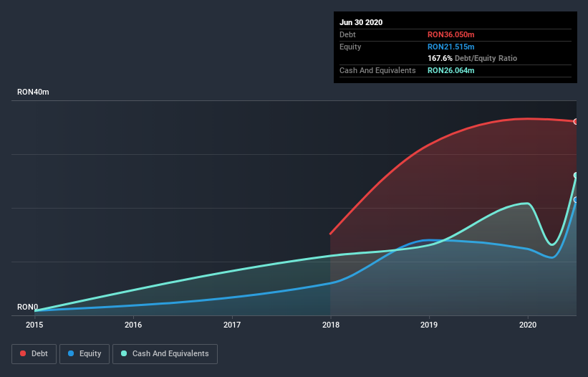
Task: Toggle the Cash And Equivalents legend button
Action: 165,354
